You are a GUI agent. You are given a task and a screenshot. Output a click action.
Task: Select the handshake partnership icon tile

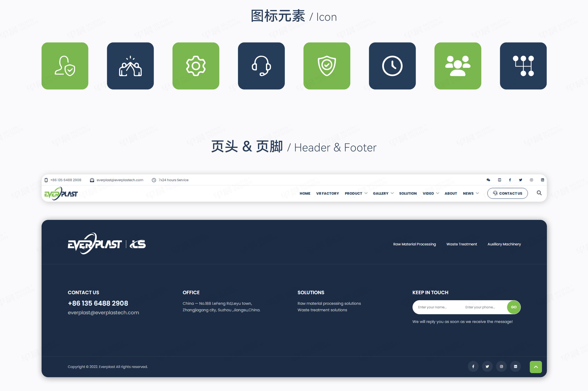pos(130,66)
